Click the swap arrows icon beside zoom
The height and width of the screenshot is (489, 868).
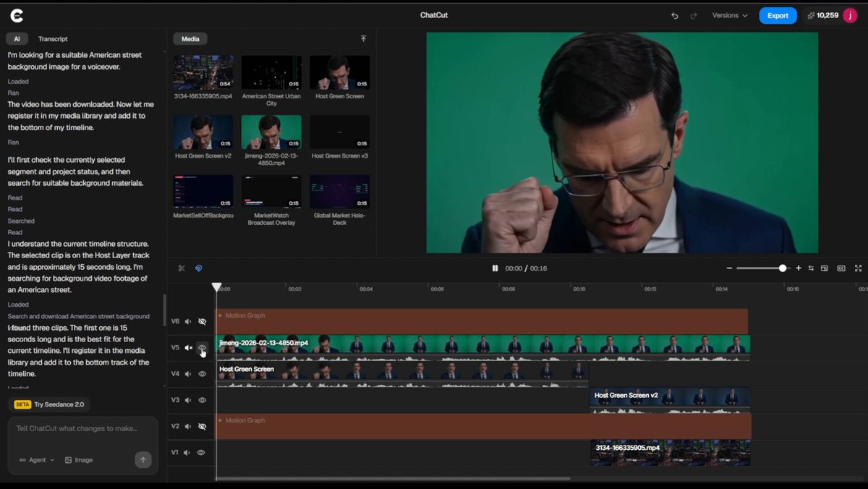click(x=811, y=268)
